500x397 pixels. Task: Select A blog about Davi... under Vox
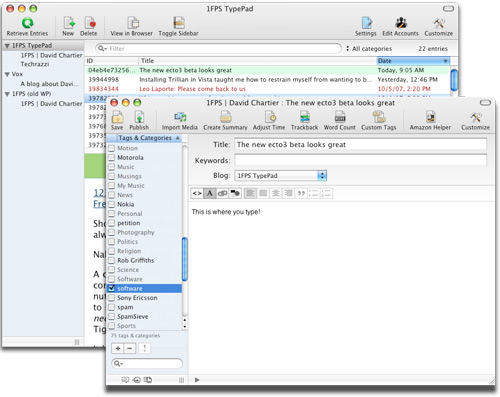(x=50, y=84)
